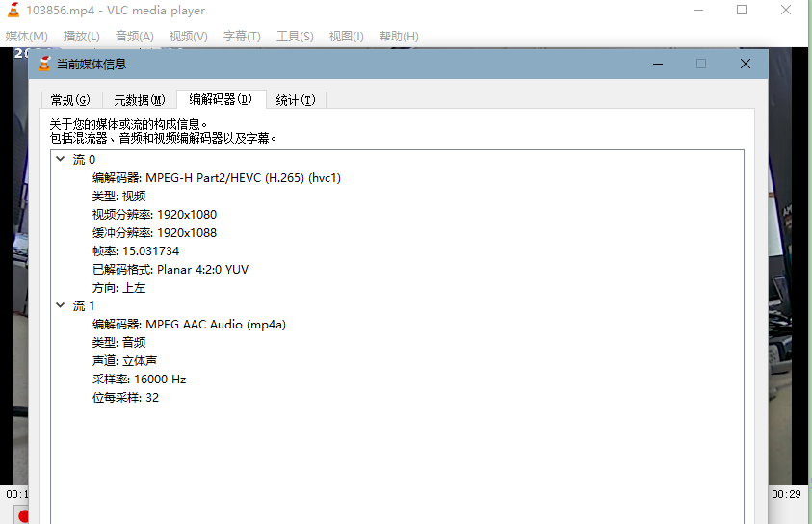Screen dimensions: 812x524
Task: Select the Planar 4:2:0 YUV row
Action: click(170, 270)
